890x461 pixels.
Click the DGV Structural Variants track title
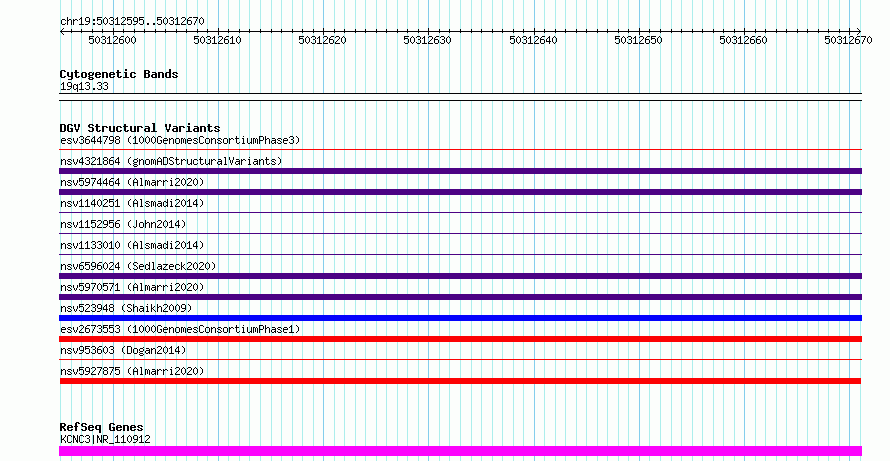[x=140, y=128]
